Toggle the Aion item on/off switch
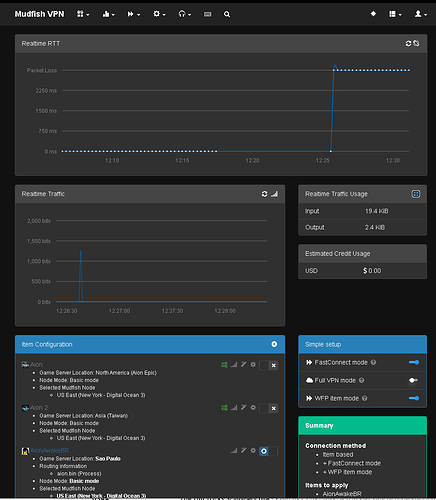 click(268, 365)
